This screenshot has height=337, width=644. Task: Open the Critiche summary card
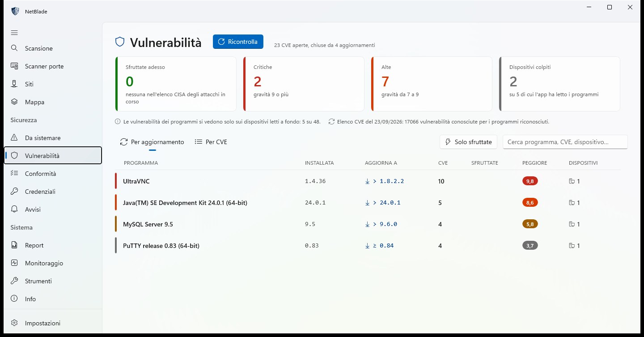tap(304, 84)
